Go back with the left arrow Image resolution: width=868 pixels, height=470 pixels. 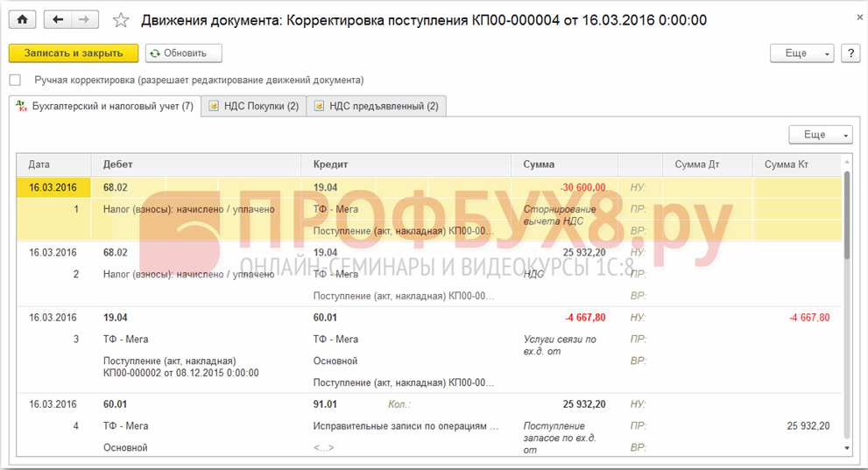(59, 19)
